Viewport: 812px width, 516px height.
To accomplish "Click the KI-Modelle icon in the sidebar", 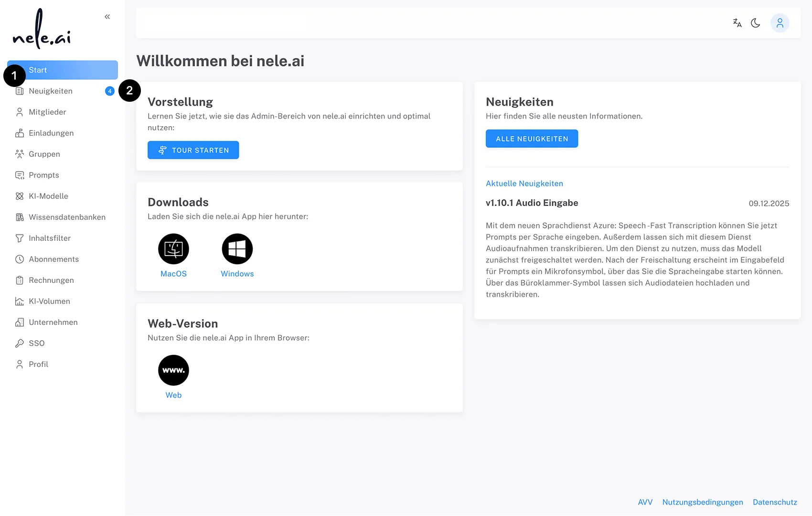I will (x=19, y=196).
